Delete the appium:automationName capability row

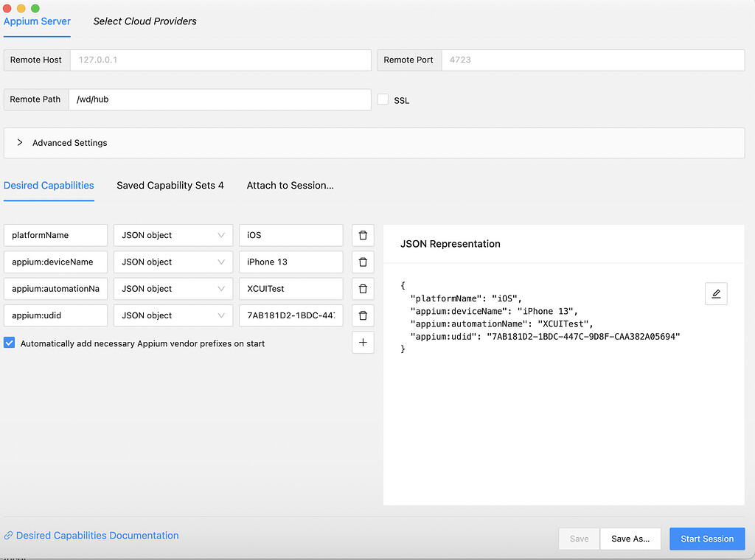362,288
